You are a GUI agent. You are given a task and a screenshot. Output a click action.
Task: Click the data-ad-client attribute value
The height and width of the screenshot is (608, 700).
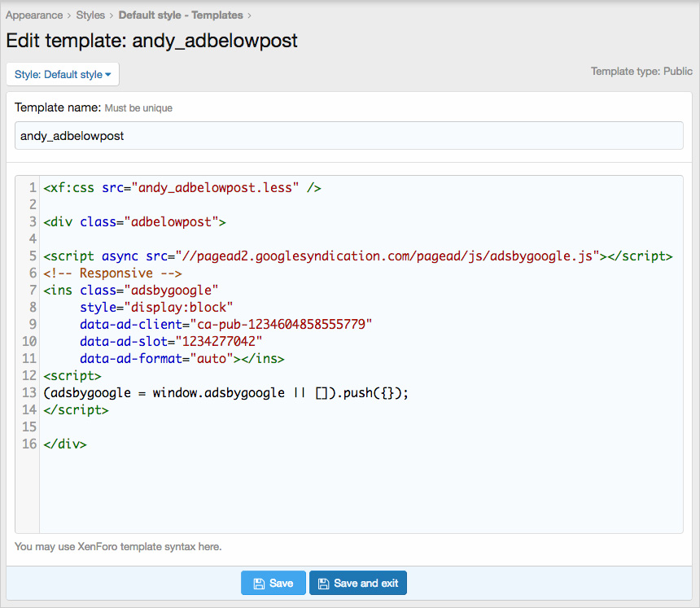(x=280, y=325)
